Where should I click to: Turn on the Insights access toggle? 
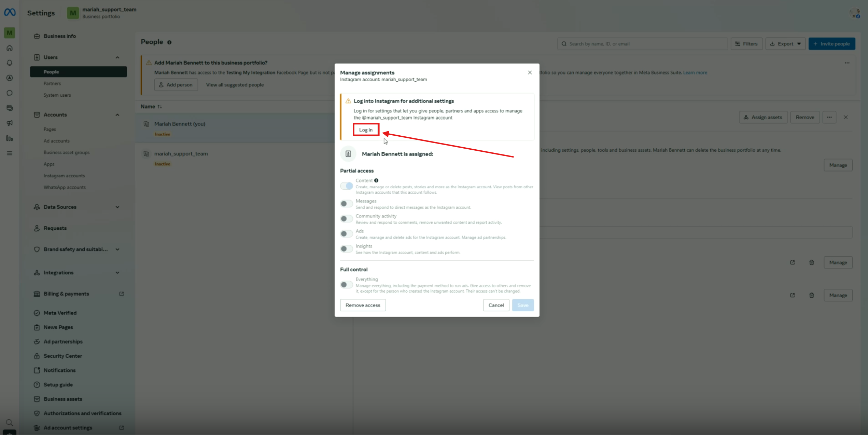click(347, 249)
